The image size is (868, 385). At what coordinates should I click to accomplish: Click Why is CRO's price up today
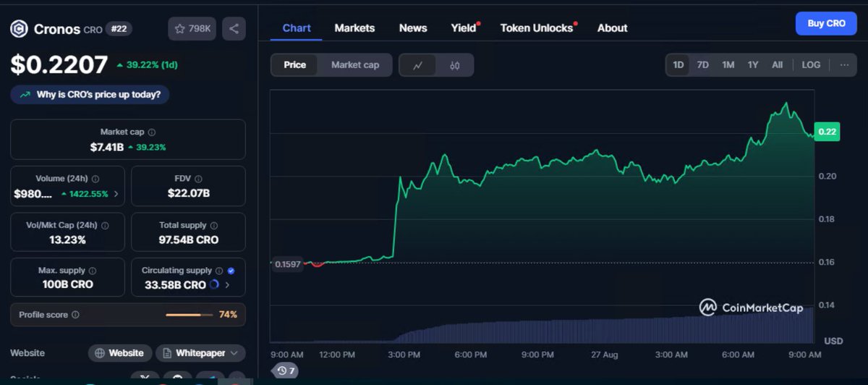click(x=90, y=94)
